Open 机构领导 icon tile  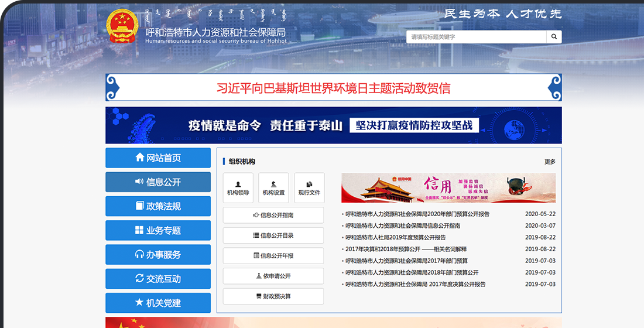point(238,188)
